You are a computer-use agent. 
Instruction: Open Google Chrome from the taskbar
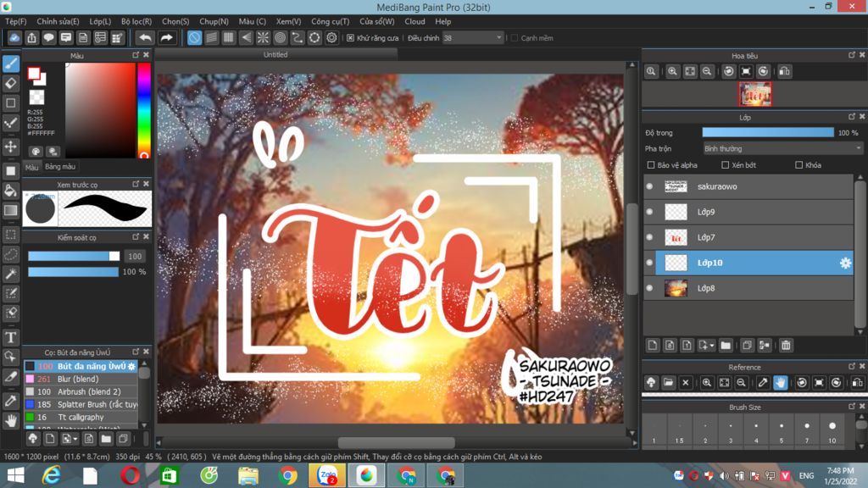288,475
